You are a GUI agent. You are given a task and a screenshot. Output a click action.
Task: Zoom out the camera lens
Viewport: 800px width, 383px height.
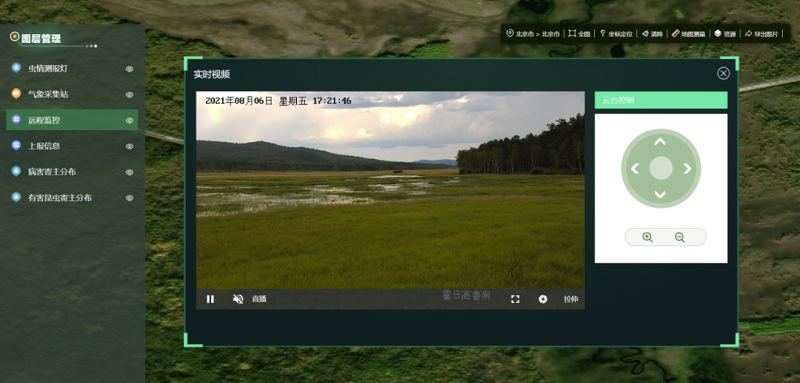[680, 237]
